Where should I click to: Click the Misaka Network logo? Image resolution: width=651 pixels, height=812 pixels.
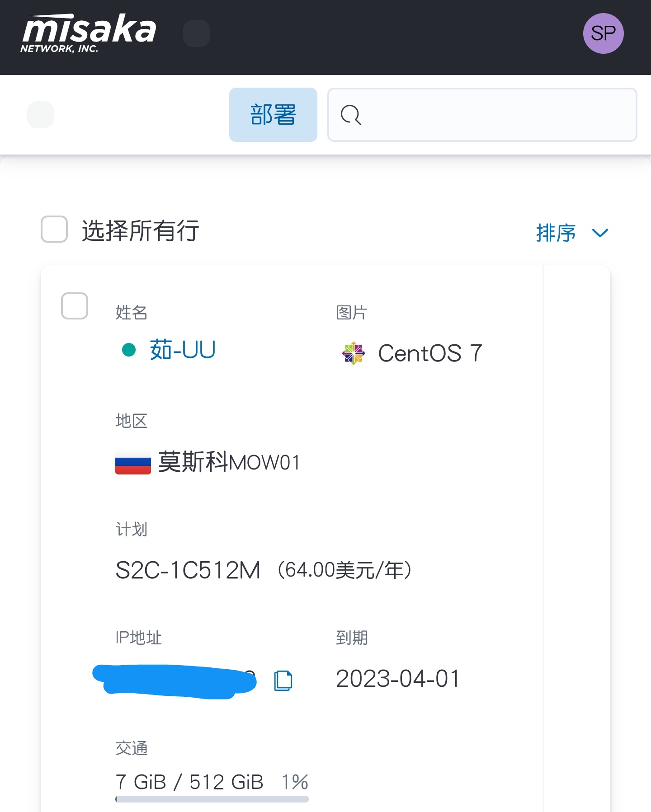(88, 33)
